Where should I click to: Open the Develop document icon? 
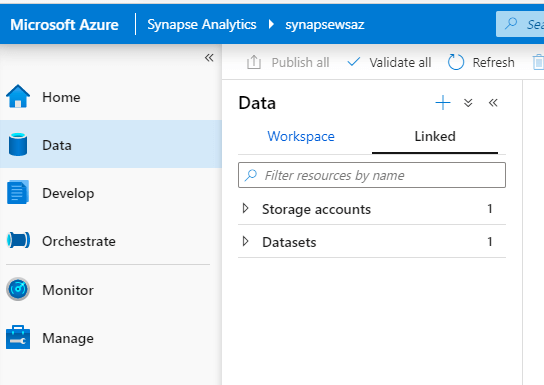[18, 192]
